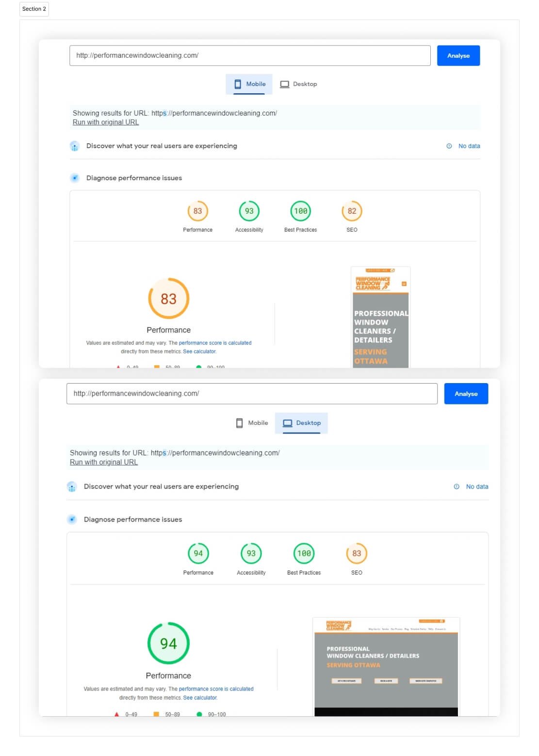Image resolution: width=539 pixels, height=756 pixels.
Task: Click the SEO gauge showing 82
Action: [x=352, y=211]
